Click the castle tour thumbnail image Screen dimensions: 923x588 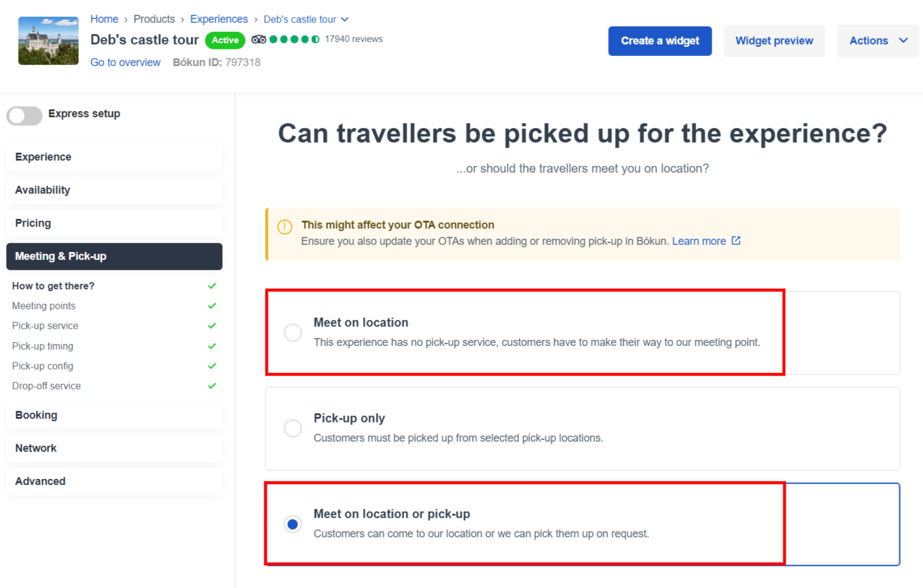tap(48, 41)
